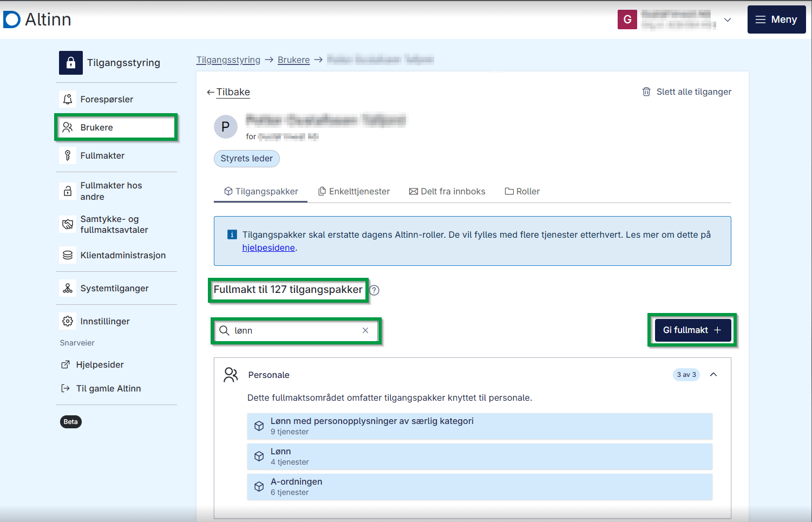Click the package icon beside A-ordningen
Image resolution: width=812 pixels, height=522 pixels.
pyautogui.click(x=259, y=487)
